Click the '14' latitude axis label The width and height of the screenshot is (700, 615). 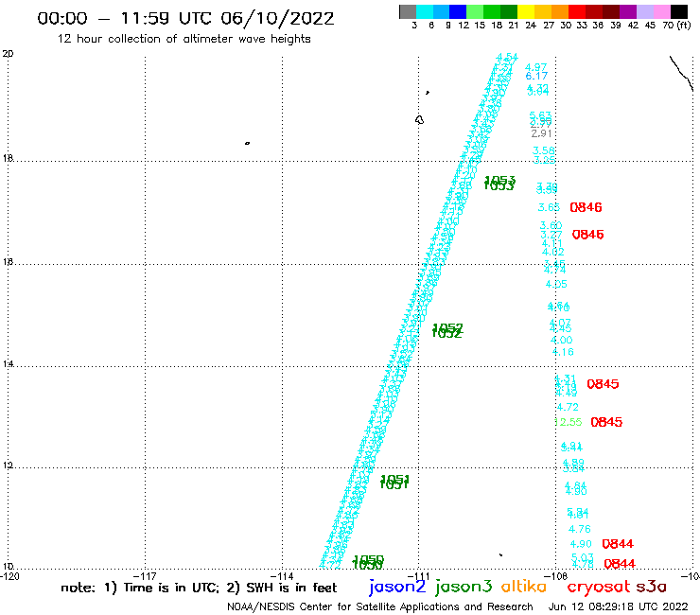(8, 364)
